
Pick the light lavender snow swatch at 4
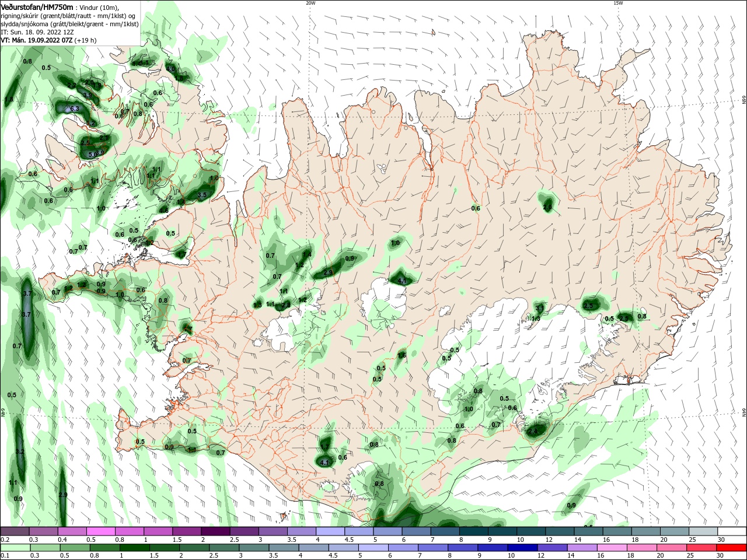pyautogui.click(x=330, y=531)
